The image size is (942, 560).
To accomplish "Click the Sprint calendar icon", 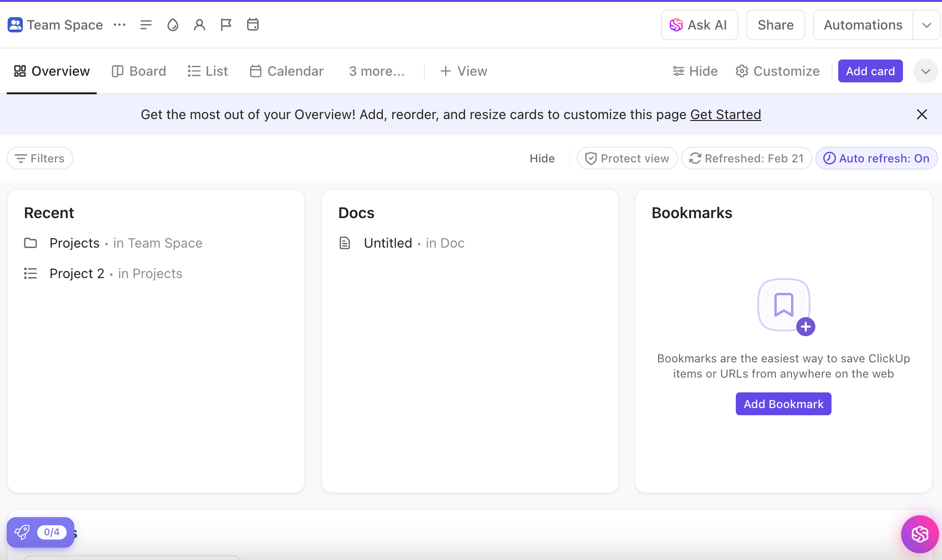I will 252,25.
